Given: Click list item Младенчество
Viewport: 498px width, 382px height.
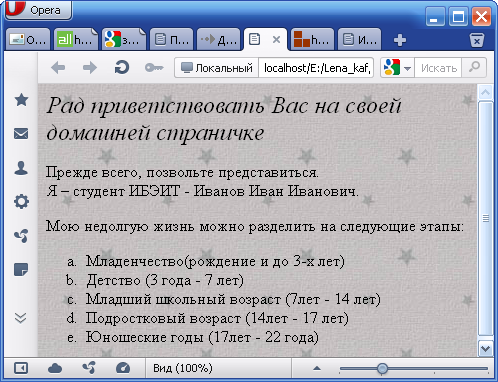Looking at the screenshot, I should click(215, 261).
